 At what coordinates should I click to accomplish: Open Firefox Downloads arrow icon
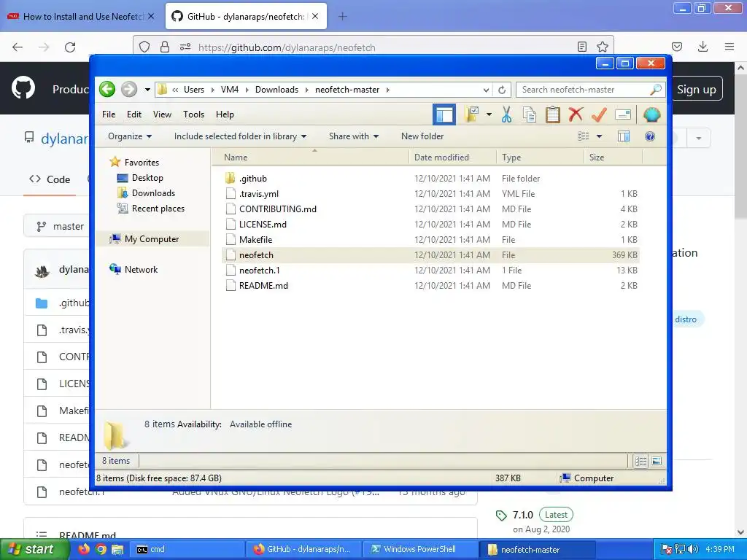pos(703,47)
